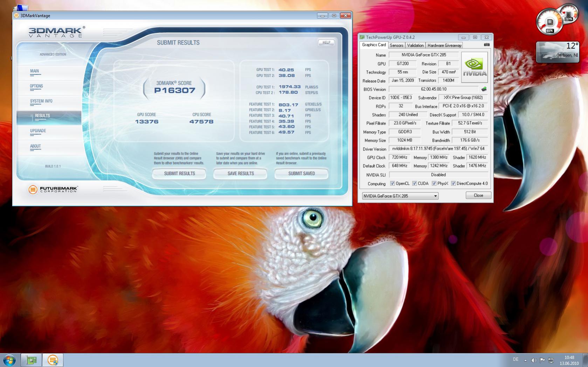The image size is (588, 367).
Task: Click the SUBMIT RESULTS button
Action: click(179, 174)
